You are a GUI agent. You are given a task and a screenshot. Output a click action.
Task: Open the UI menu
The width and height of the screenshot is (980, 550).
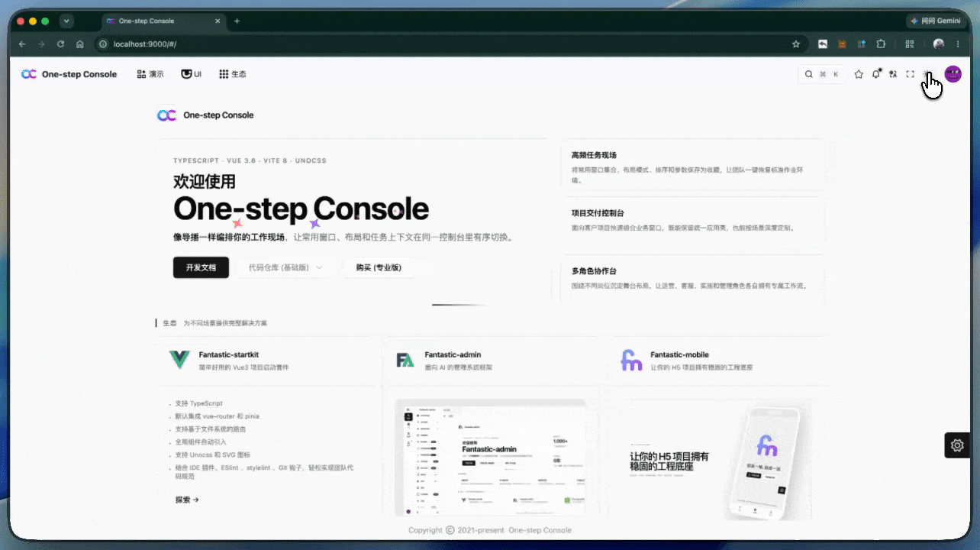tap(192, 74)
